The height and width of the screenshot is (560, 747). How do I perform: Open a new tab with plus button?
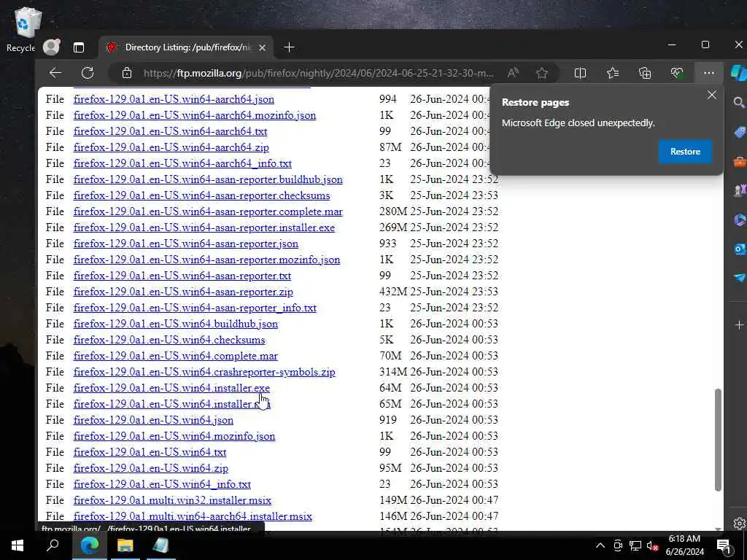pos(289,47)
